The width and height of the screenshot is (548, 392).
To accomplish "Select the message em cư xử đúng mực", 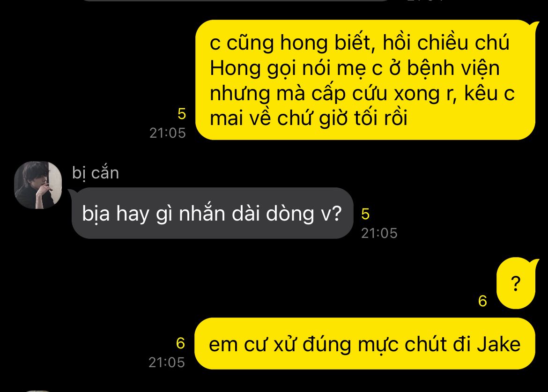I will 364,344.
